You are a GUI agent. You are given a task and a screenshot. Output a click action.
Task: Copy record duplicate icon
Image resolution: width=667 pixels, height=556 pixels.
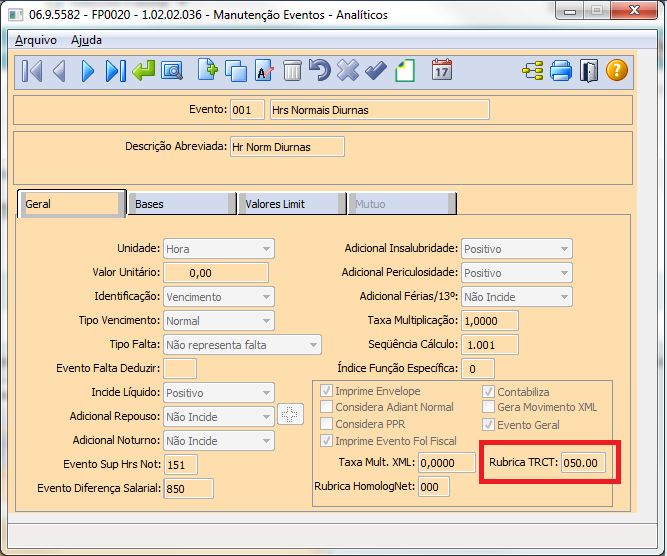click(236, 71)
